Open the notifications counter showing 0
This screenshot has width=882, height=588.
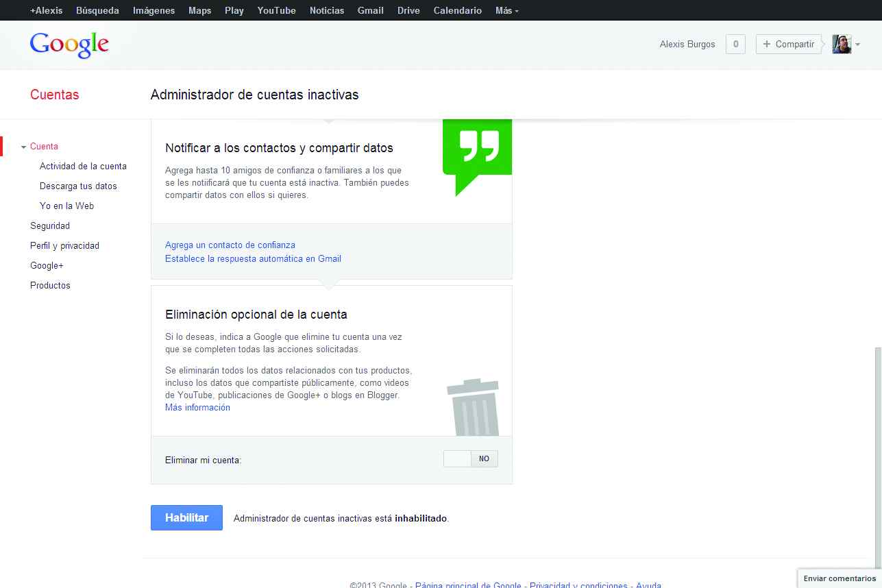[735, 45]
